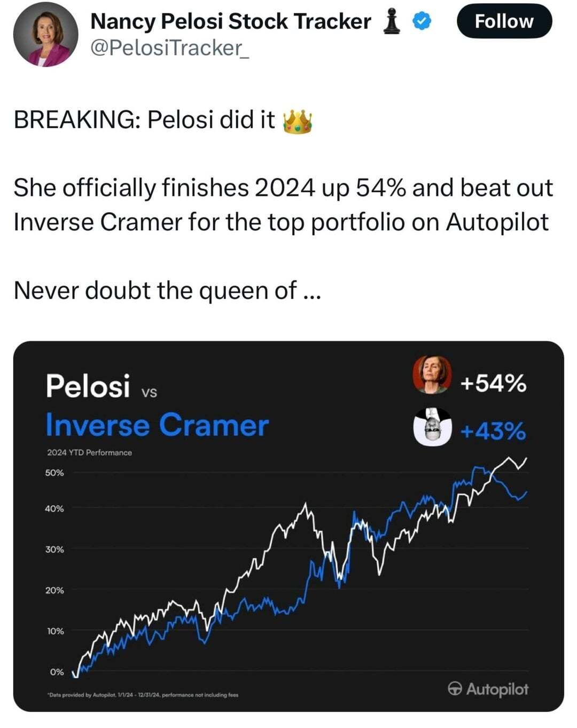577x728 pixels.
Task: Click the blue verified checkmark badge
Action: tap(422, 21)
